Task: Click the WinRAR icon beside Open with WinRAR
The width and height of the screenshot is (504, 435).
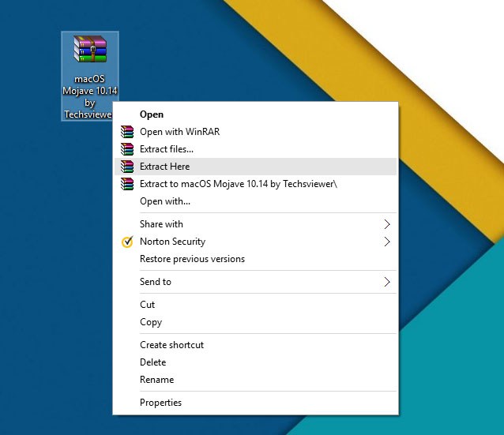Action: point(127,132)
